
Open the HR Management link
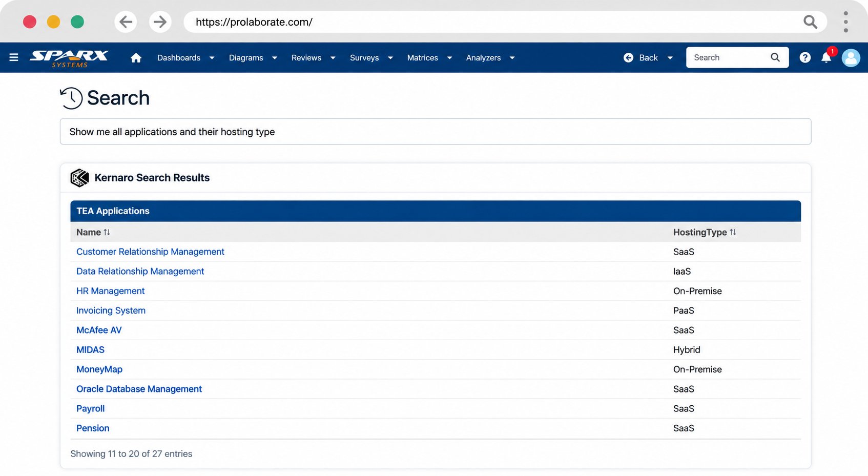110,291
